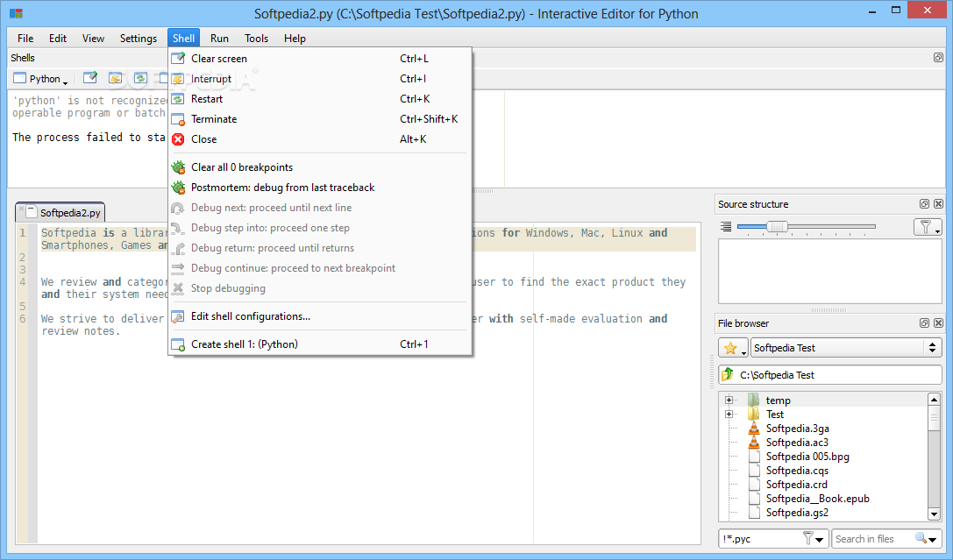Close the Softpedia2.py tab with its x
Image resolution: width=953 pixels, height=560 pixels.
tap(21, 209)
